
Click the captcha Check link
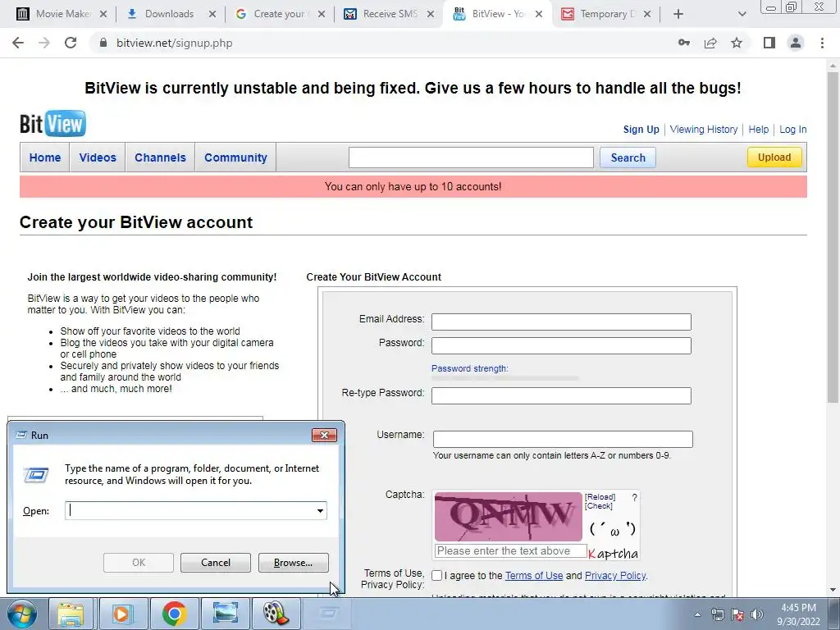point(598,505)
